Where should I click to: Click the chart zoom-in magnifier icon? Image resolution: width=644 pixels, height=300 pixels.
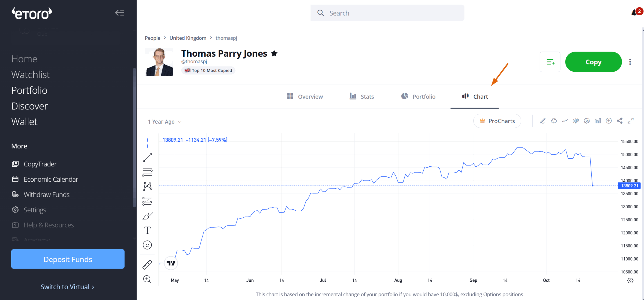pyautogui.click(x=147, y=279)
